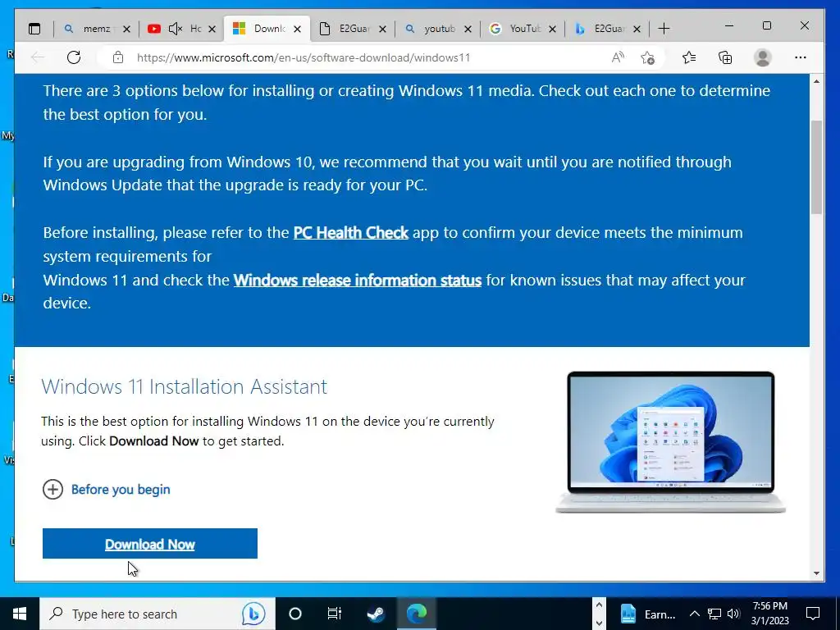The height and width of the screenshot is (630, 840).
Task: Open the Collections panel
Action: tap(725, 57)
